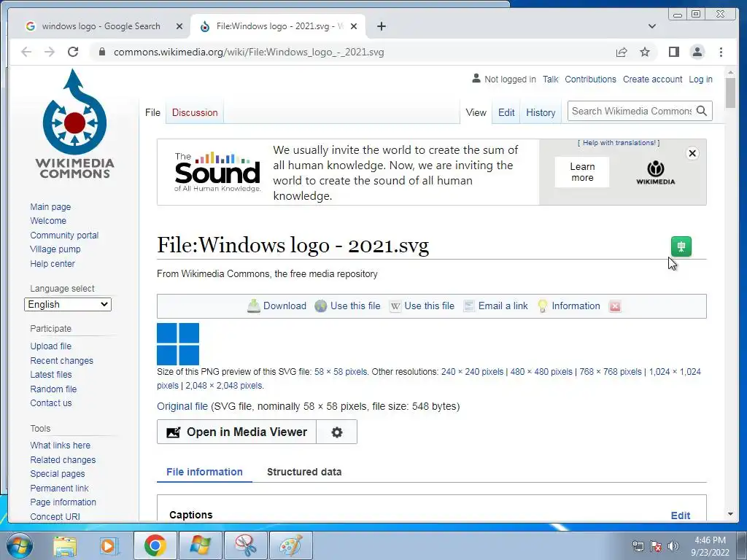This screenshot has width=747, height=560.
Task: Select the View tab
Action: coord(476,112)
